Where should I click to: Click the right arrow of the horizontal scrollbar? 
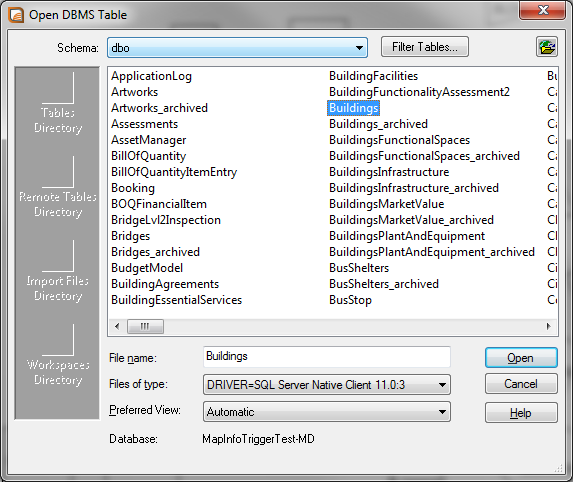[549, 326]
